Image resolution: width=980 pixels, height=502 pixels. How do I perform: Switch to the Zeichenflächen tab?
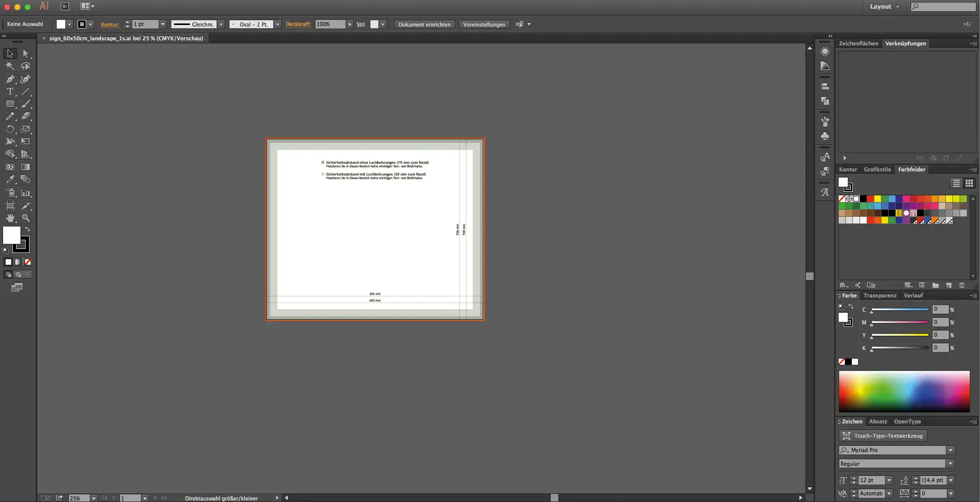tap(858, 44)
